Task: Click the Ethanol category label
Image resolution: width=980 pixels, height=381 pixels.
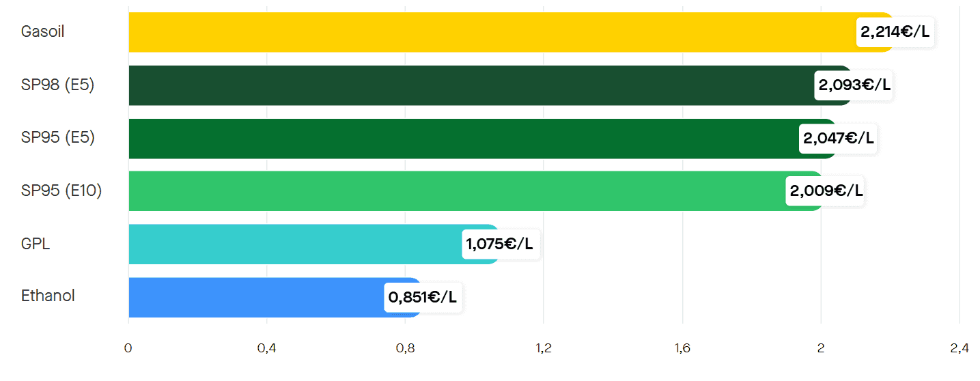Action: (x=48, y=296)
